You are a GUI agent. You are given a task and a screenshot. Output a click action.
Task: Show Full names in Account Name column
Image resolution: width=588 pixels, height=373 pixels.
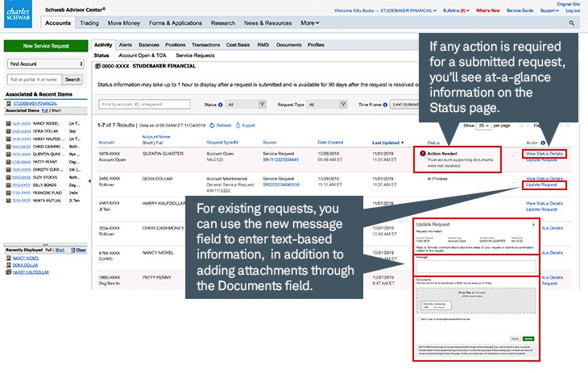click(159, 143)
